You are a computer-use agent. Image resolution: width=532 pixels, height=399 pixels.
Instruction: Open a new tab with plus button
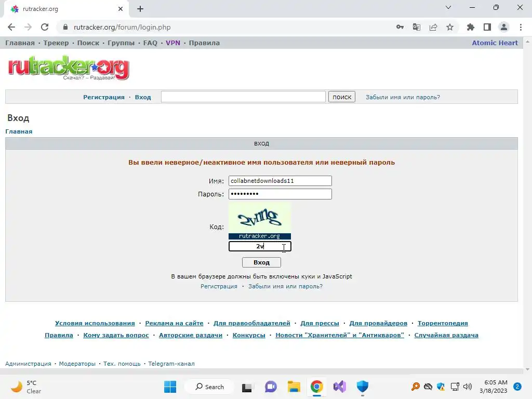(x=140, y=9)
